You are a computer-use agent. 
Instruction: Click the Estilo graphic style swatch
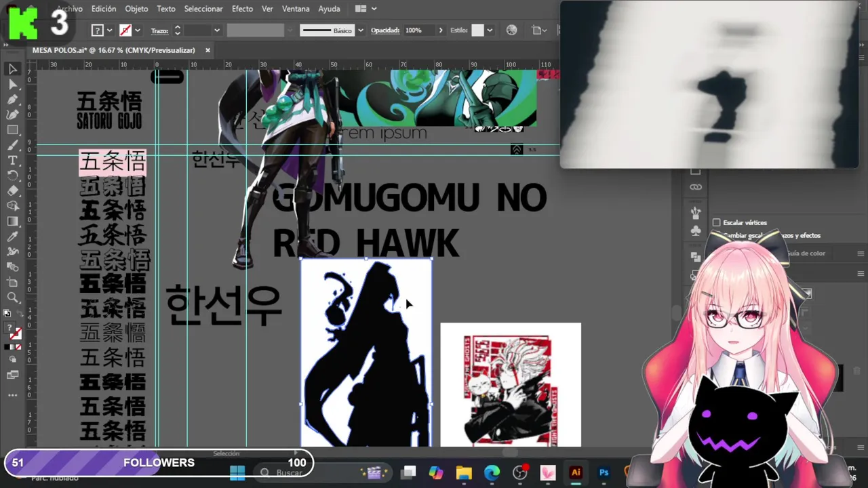tap(478, 30)
